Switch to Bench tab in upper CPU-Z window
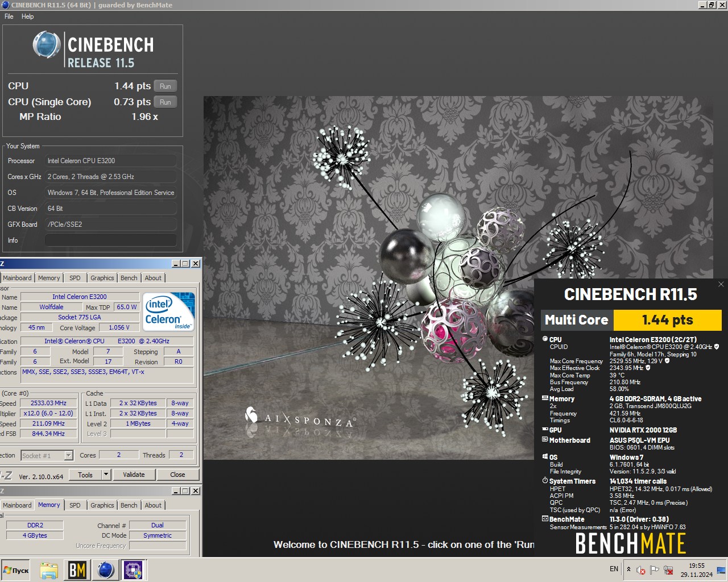 click(129, 278)
